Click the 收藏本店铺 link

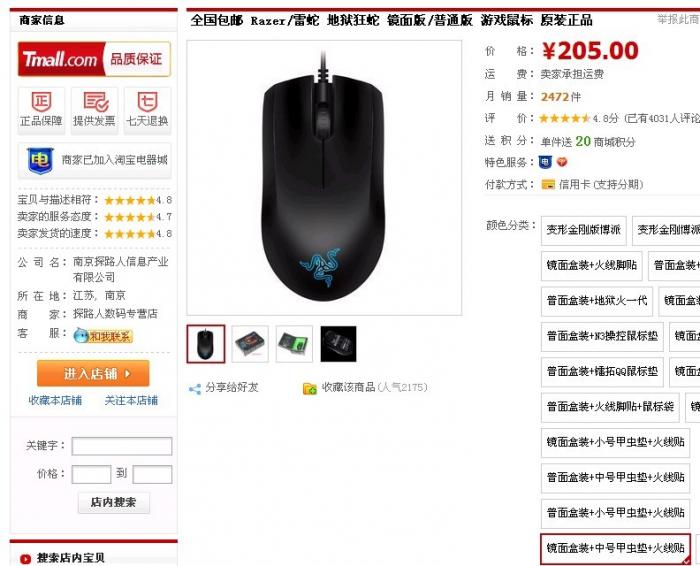coord(55,400)
